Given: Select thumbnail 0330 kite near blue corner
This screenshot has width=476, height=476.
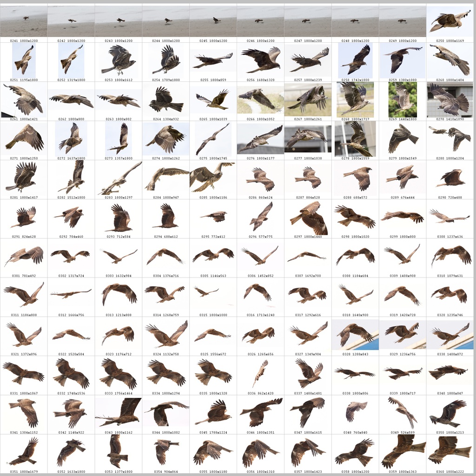Looking at the screenshot, I should [x=450, y=335].
